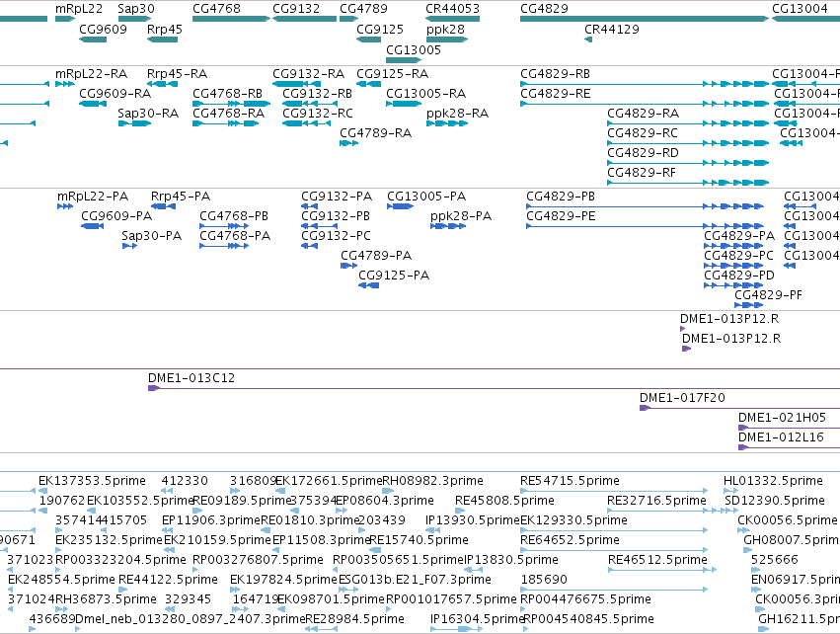Click transcript ppk28-RA
Image resolution: width=840 pixels, height=634 pixels.
(447, 123)
